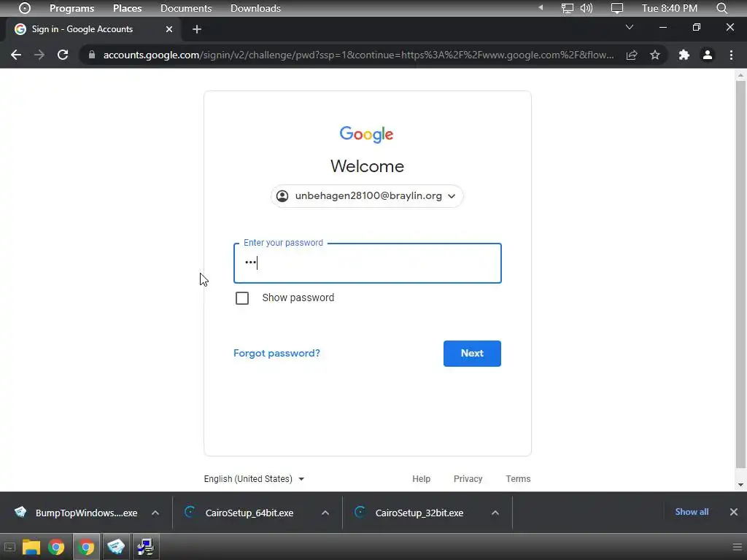Open a new tab with the plus button
The width and height of the screenshot is (747, 560).
tap(197, 29)
